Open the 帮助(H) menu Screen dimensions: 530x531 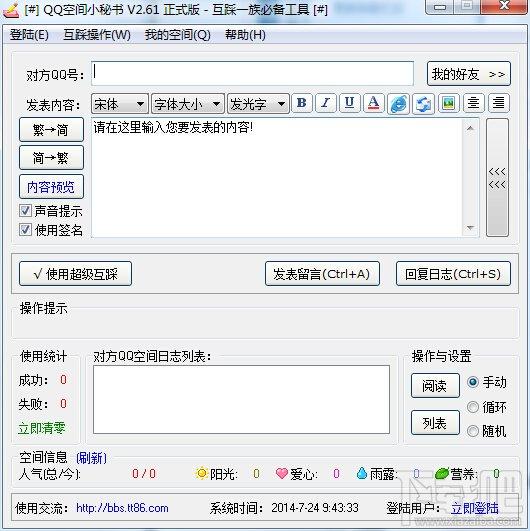click(x=245, y=35)
